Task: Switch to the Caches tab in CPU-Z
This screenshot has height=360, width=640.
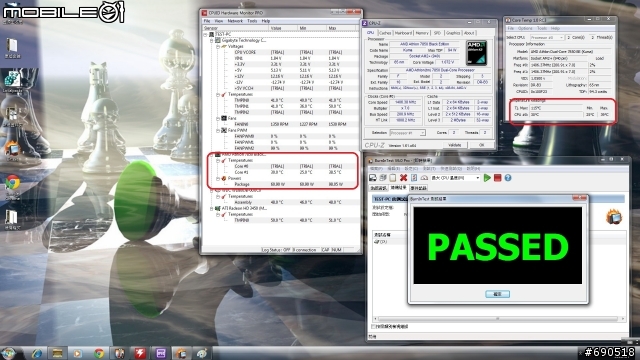Action: point(385,33)
